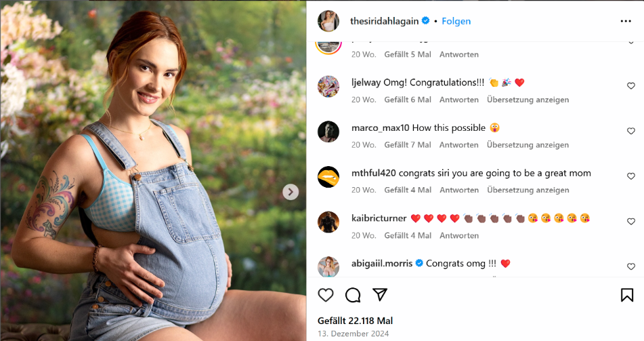Like ljelway's comment heart

click(631, 85)
